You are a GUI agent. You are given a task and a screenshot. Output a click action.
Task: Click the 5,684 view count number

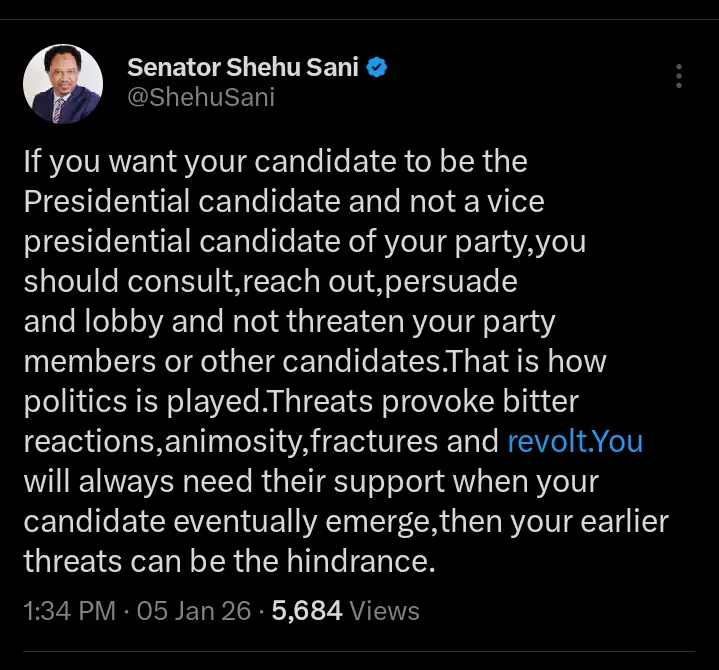click(304, 611)
